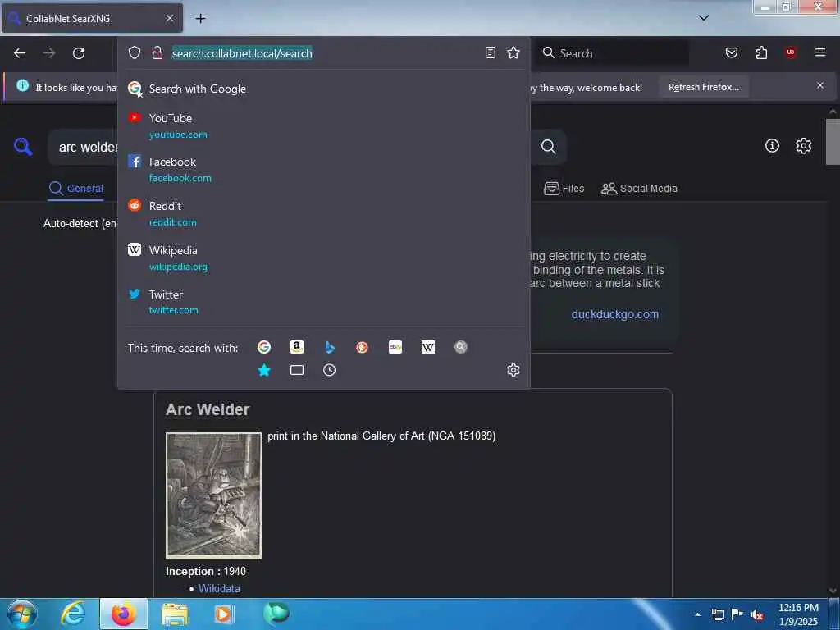Open SearXNG preferences gear

tap(803, 146)
